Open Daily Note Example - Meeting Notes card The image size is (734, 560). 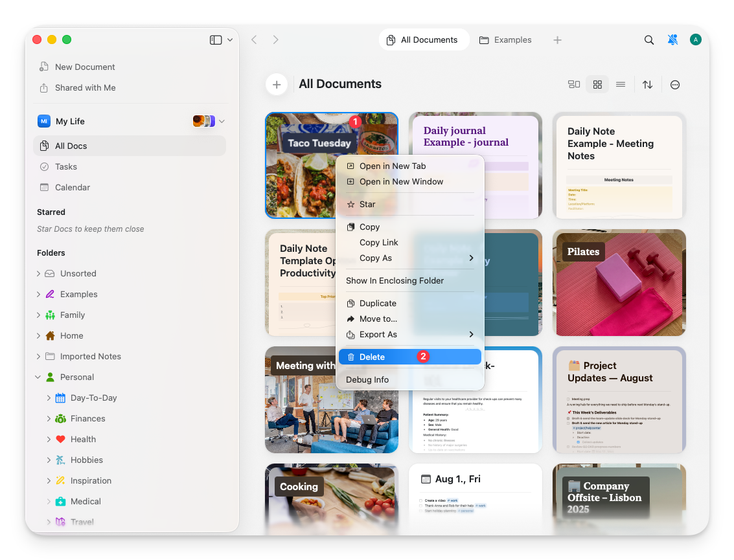619,165
